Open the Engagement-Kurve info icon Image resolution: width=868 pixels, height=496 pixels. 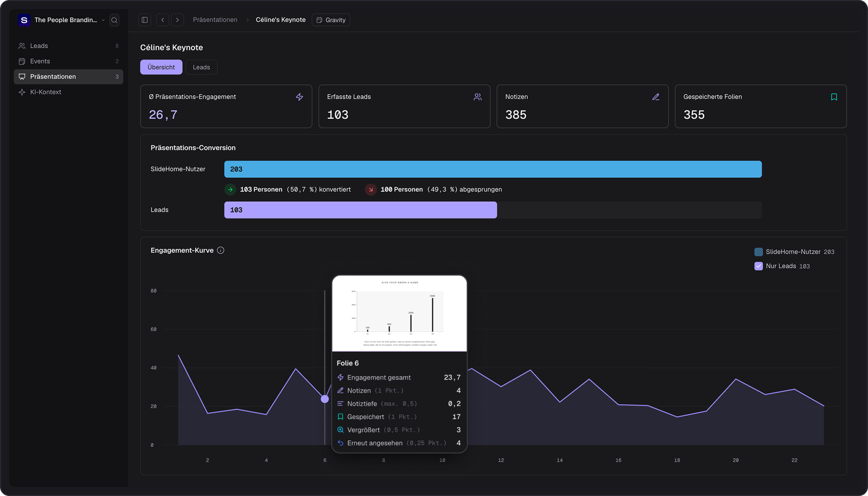pos(221,250)
